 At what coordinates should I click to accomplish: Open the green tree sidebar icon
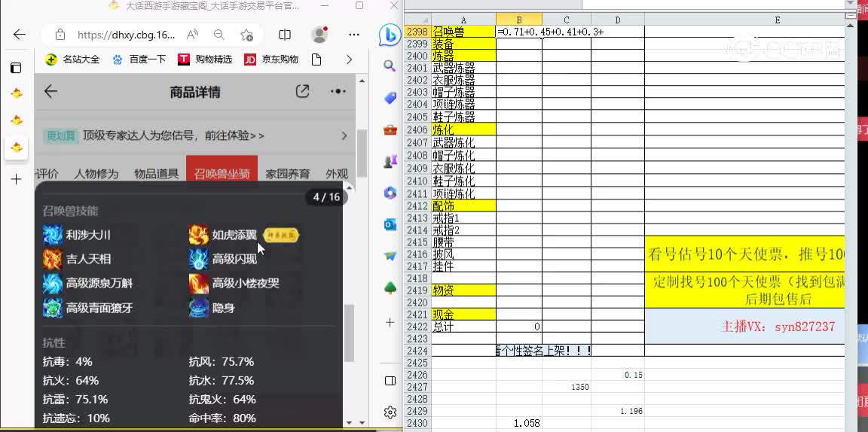[x=390, y=288]
